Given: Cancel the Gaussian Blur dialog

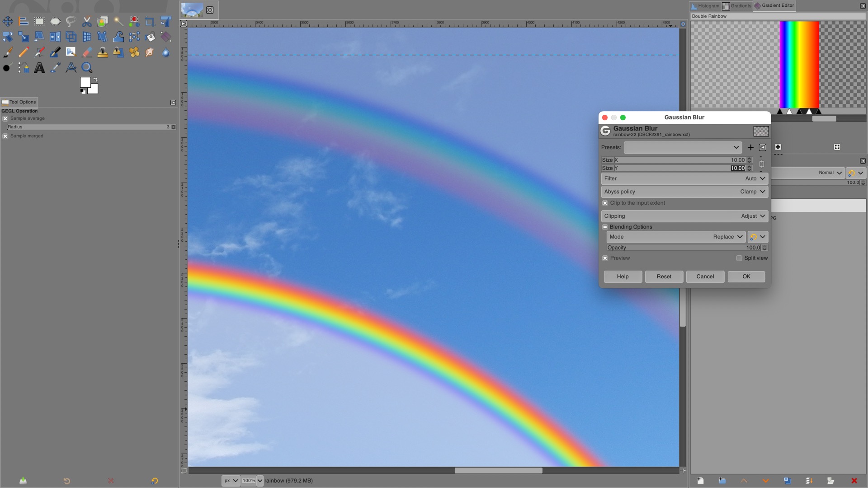Looking at the screenshot, I should click(705, 277).
